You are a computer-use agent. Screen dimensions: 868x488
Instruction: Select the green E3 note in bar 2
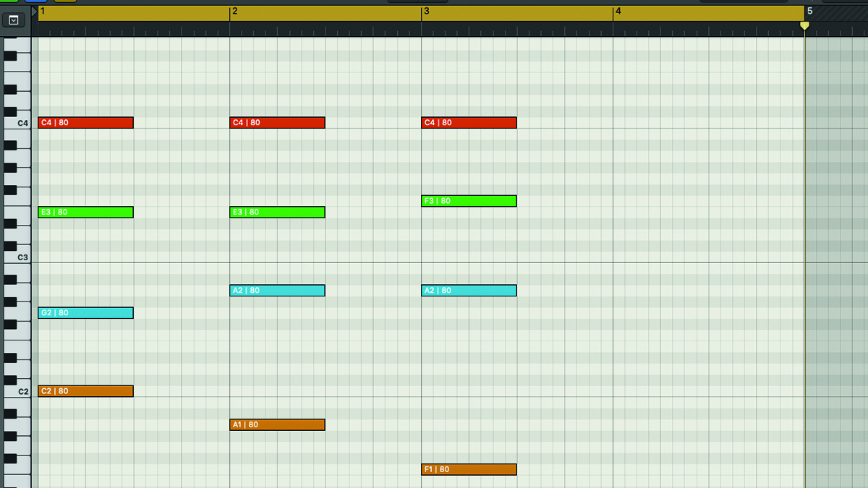coord(277,213)
